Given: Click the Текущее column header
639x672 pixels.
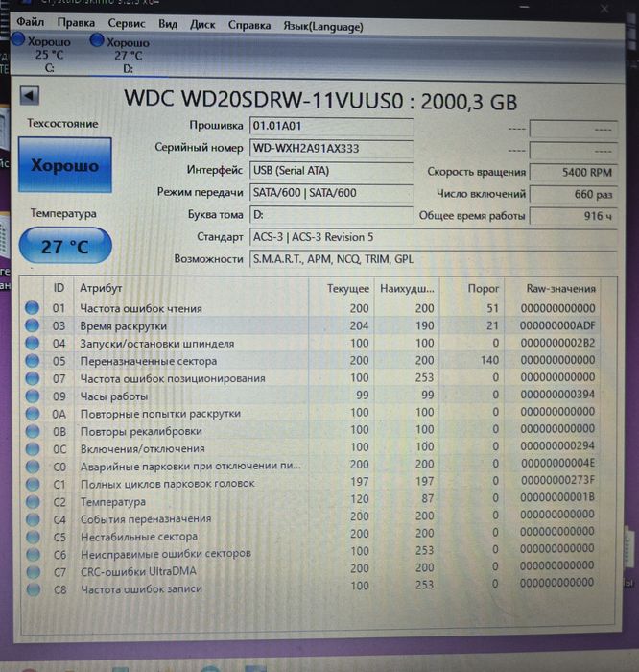Looking at the screenshot, I should (342, 288).
